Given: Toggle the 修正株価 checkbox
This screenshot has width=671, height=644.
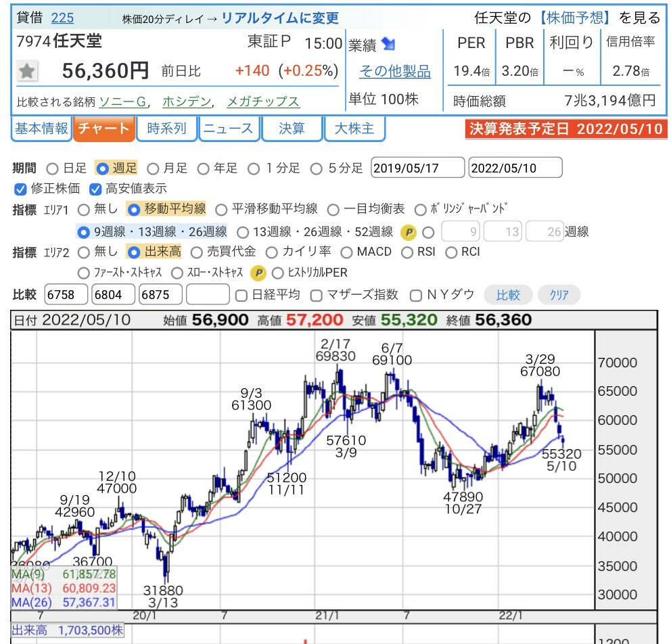Looking at the screenshot, I should point(20,189).
